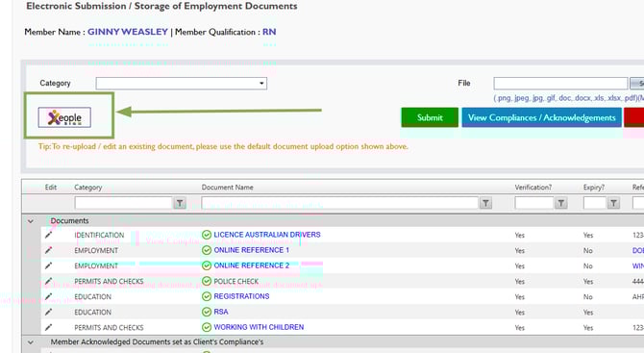Open LICENCE AUSTRALIAN DRIVERS document link

pyautogui.click(x=267, y=235)
